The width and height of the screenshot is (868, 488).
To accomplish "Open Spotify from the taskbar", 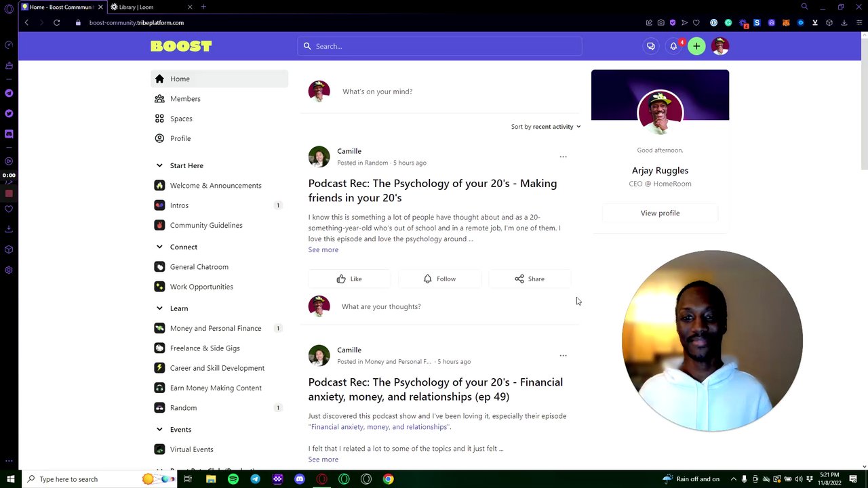I will coord(233,479).
